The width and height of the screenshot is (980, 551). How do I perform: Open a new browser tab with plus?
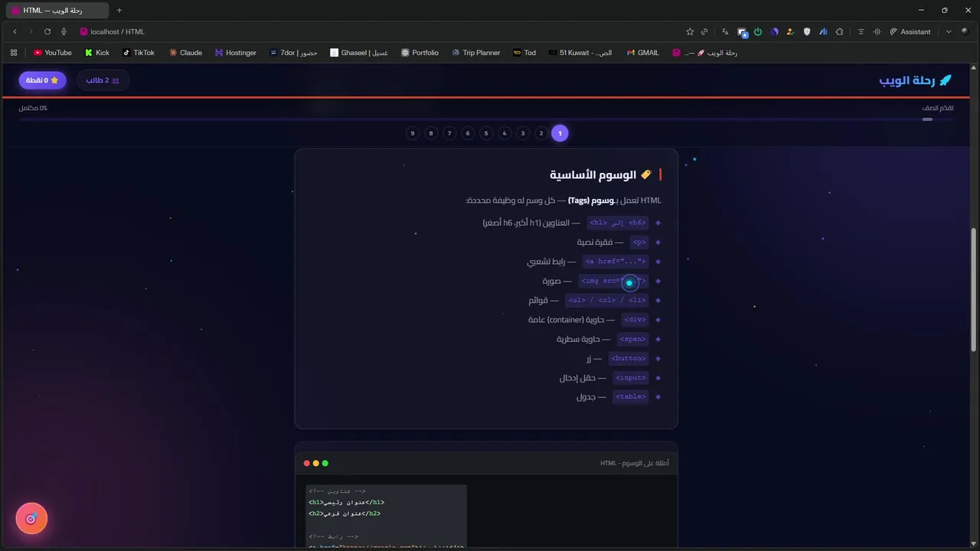pyautogui.click(x=119, y=11)
